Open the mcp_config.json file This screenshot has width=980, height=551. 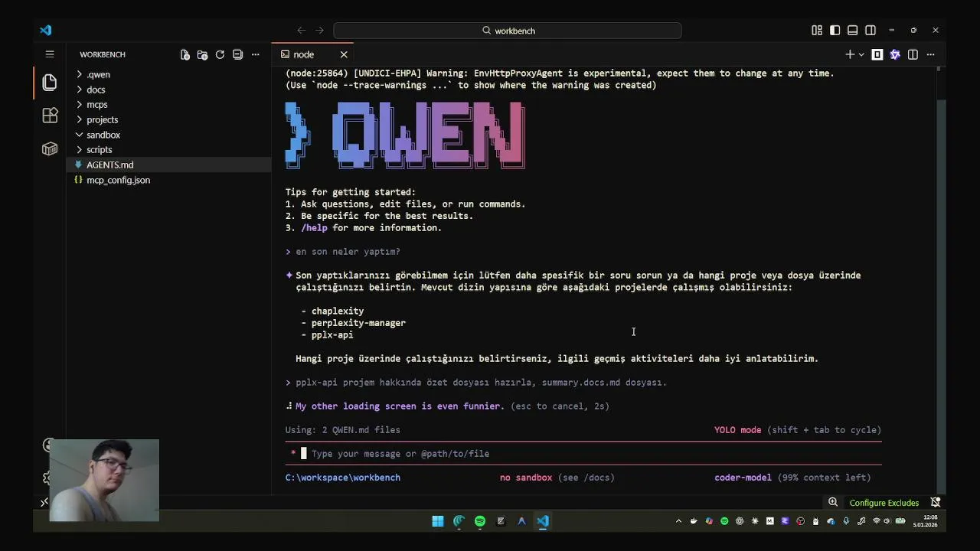(x=118, y=180)
